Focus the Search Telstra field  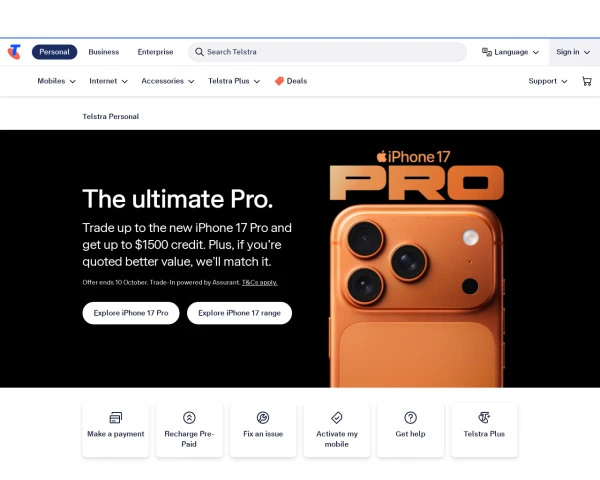327,52
